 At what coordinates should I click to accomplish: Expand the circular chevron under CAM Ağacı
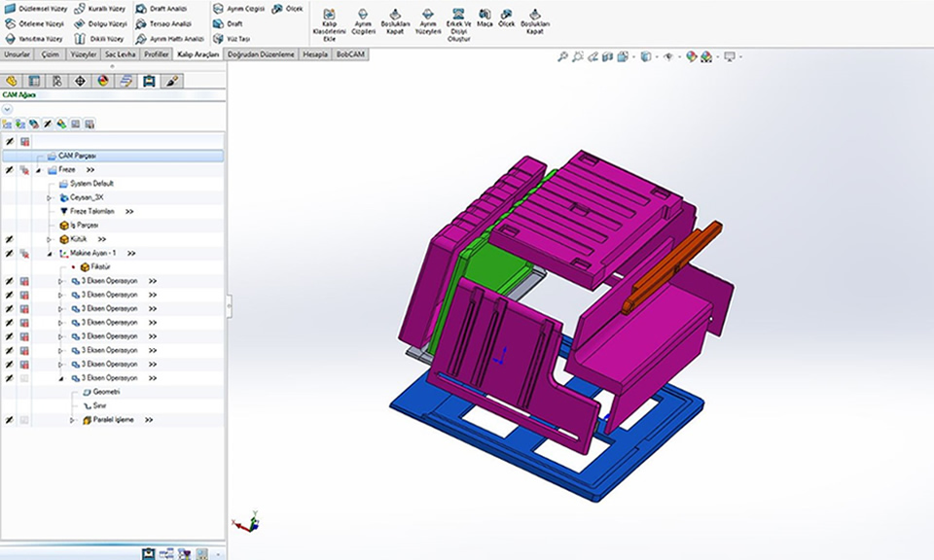point(7,109)
